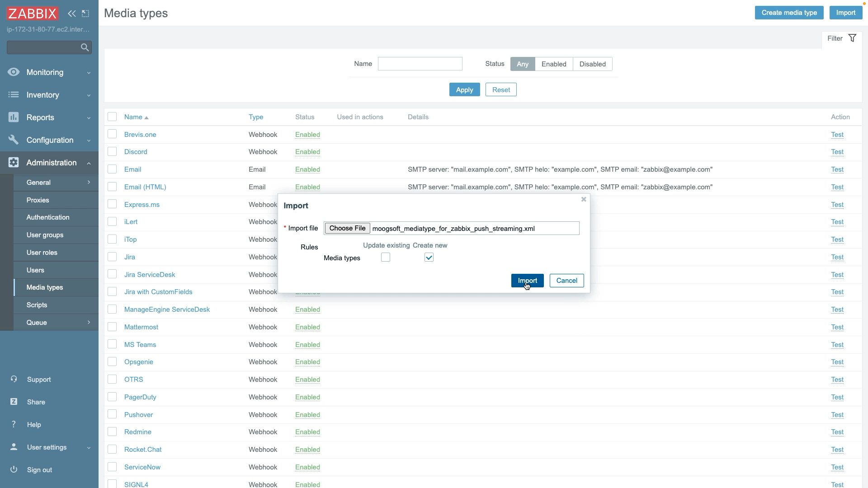The height and width of the screenshot is (488, 868).
Task: Click the Import button in dialog
Action: (x=527, y=281)
